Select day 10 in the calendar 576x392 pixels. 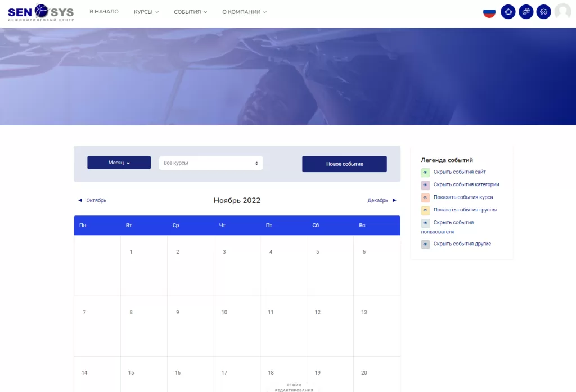point(224,312)
